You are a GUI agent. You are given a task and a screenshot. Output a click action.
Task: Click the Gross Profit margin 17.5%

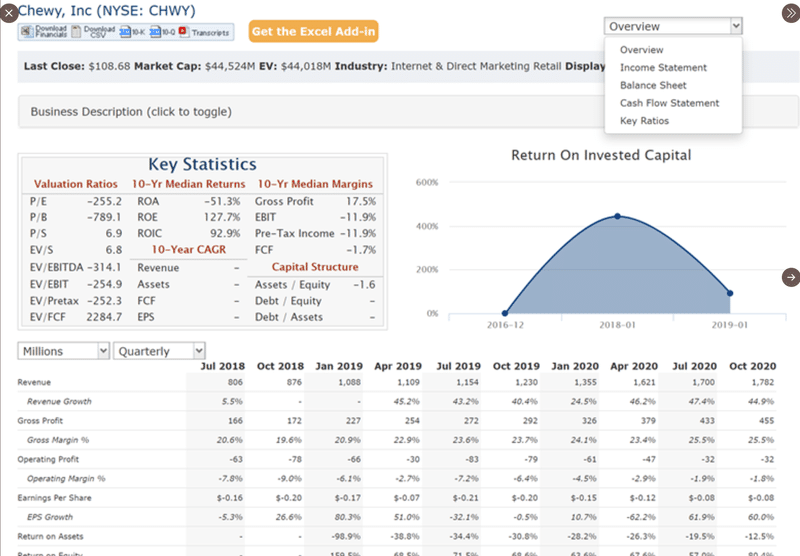[361, 201]
